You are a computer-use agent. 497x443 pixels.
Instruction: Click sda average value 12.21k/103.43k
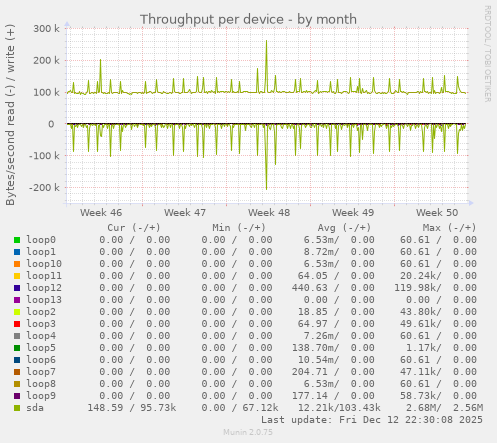tap(339, 408)
